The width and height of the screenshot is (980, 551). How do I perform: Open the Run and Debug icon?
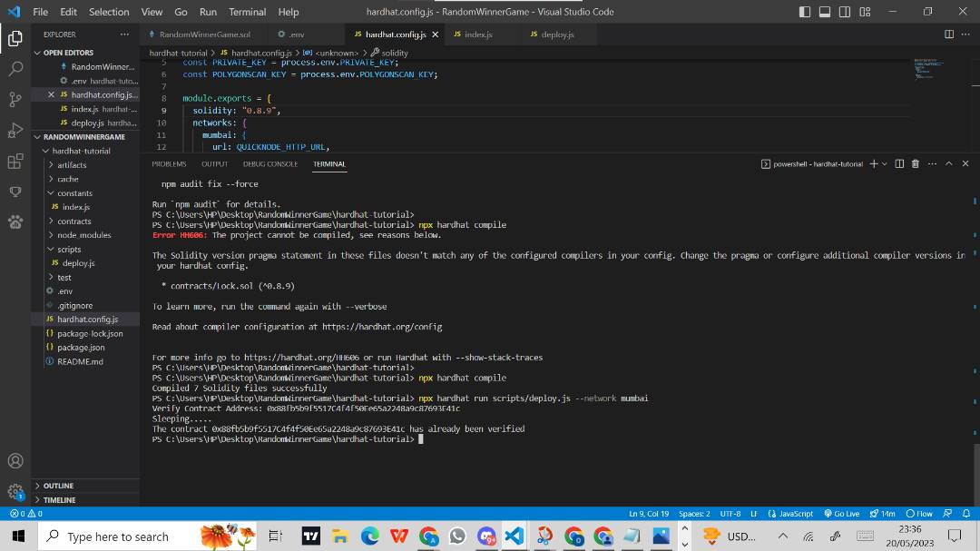point(15,128)
